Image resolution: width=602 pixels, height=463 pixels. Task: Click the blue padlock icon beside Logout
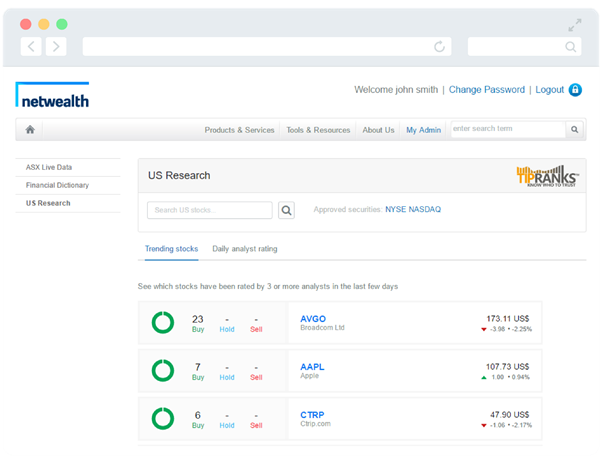click(575, 90)
